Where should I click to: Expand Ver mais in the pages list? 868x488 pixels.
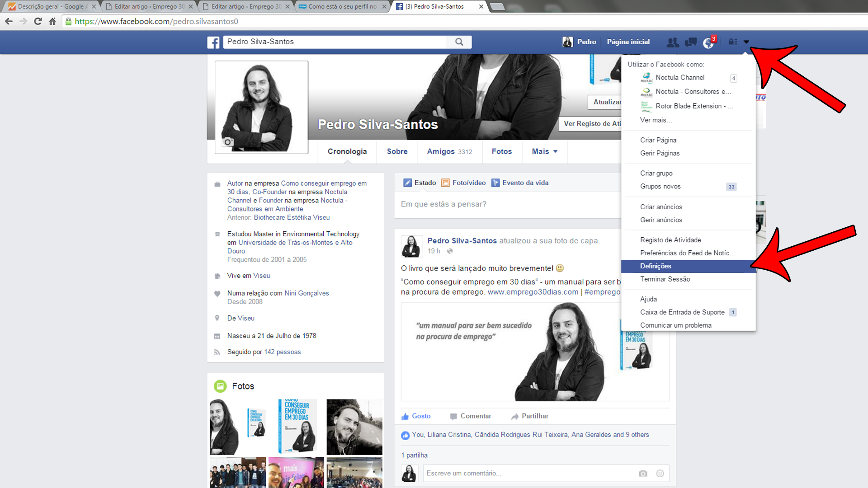656,120
